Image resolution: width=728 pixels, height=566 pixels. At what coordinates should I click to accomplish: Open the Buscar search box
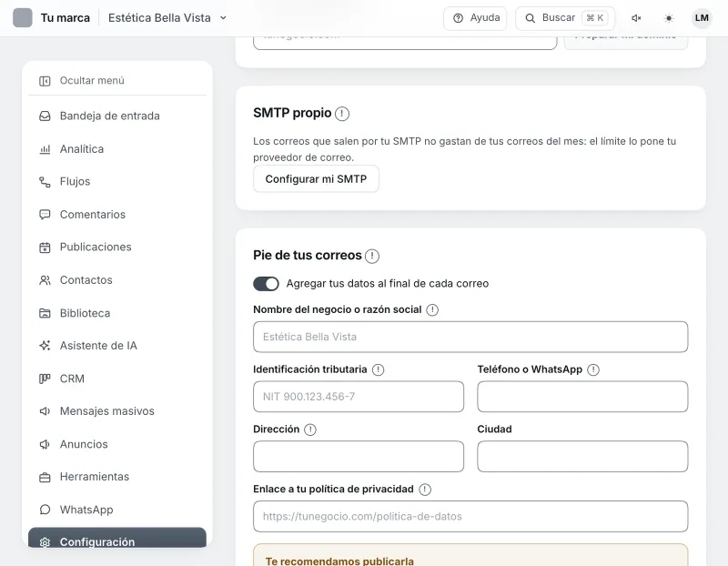coord(565,18)
